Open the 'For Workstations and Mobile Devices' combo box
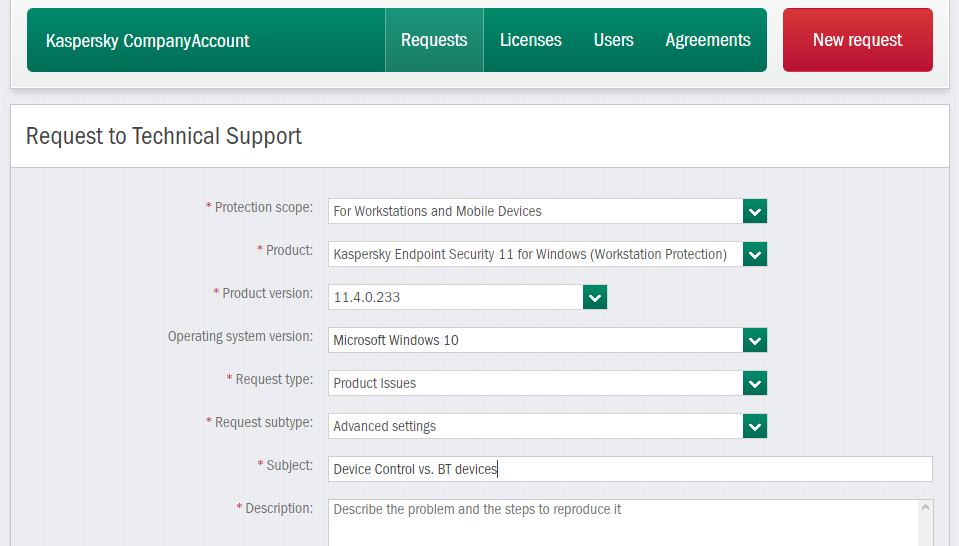 coord(535,211)
